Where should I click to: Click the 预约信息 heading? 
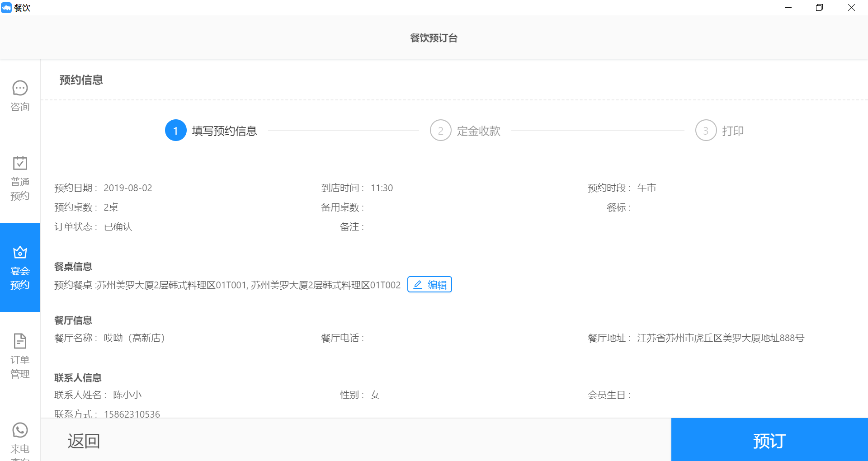81,80
